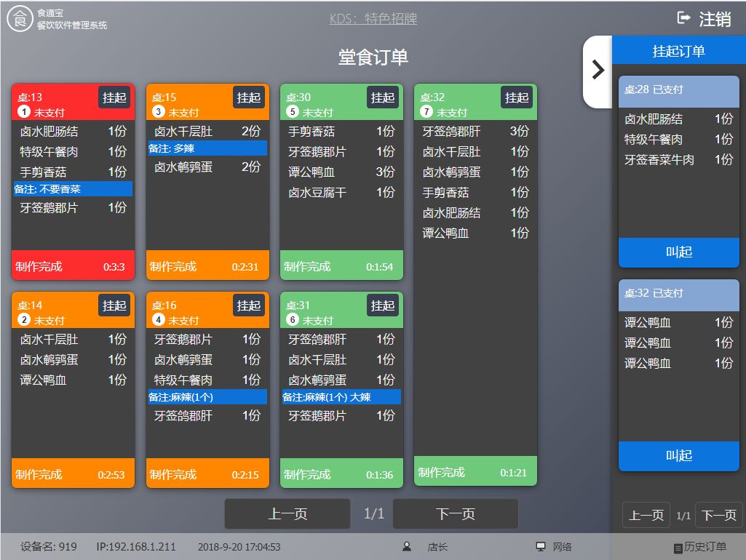Screen dimensions: 746x560
Task: Click the 2018-9-20 17:04:53 timestamp
Action: tap(239, 547)
